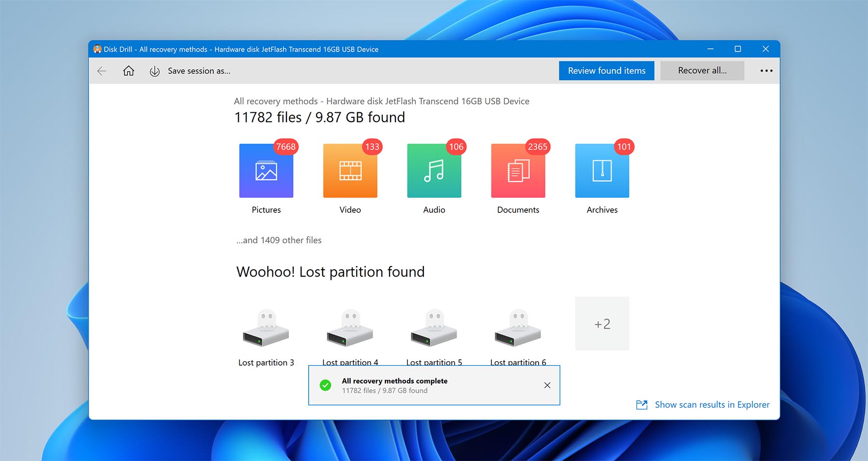This screenshot has height=461, width=868.
Task: Click the 133 badge on Video
Action: pyautogui.click(x=372, y=146)
